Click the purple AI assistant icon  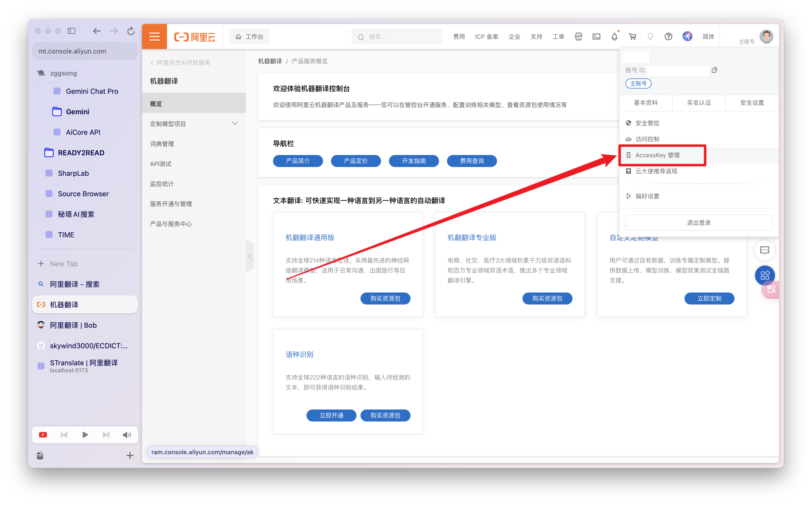click(x=687, y=36)
